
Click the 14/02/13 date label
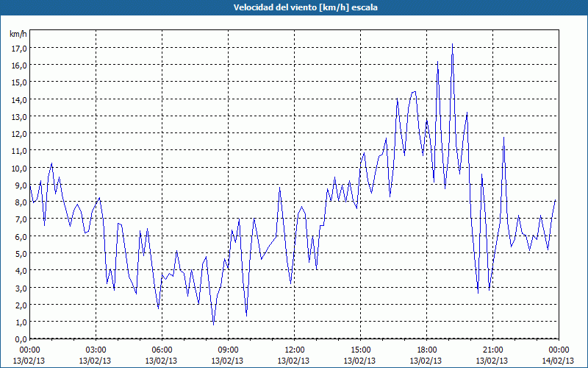point(558,361)
